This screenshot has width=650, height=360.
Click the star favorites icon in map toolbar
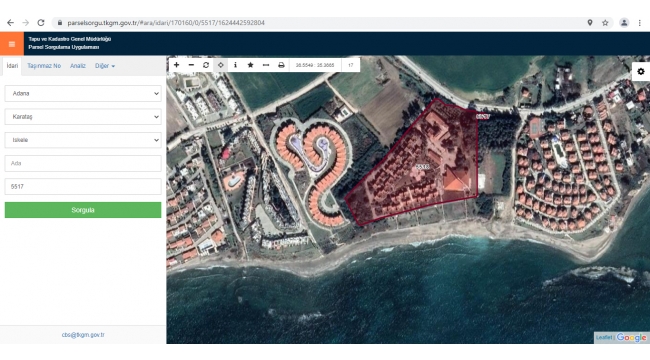click(x=250, y=65)
